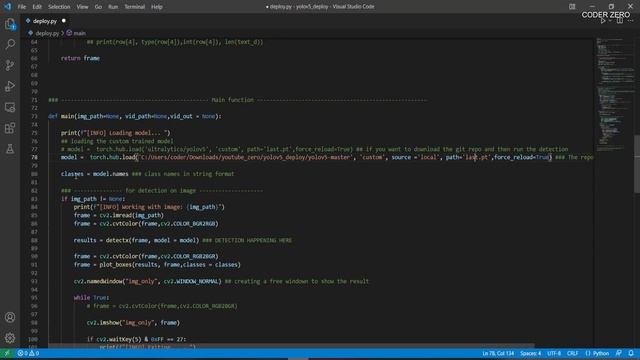Open the Run and Debug view
Viewport: 640px width, 360px height.
tap(10, 86)
